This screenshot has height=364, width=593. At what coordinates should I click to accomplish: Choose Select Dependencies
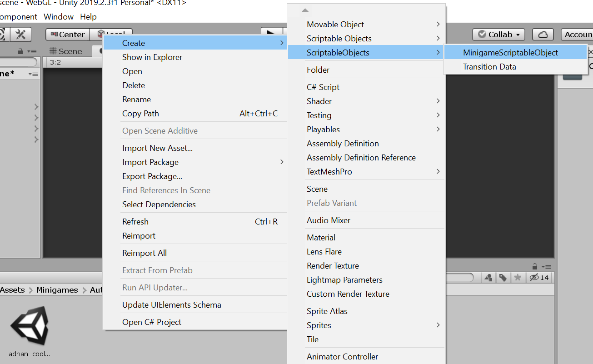pyautogui.click(x=195, y=204)
